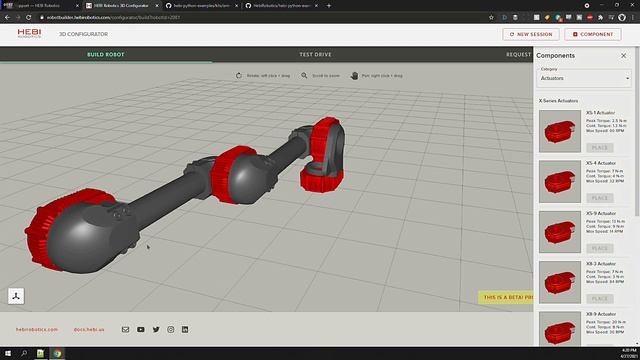
Task: Click the axis orientation icon in viewport corner
Action: 16,296
